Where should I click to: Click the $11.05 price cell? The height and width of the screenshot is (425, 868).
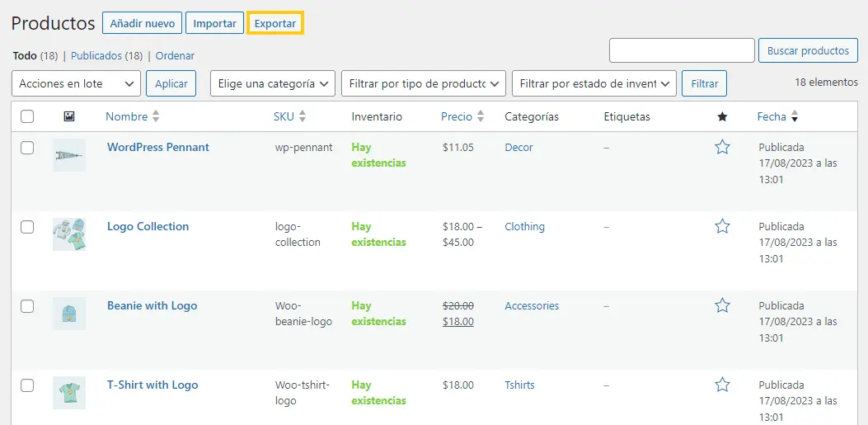point(458,148)
